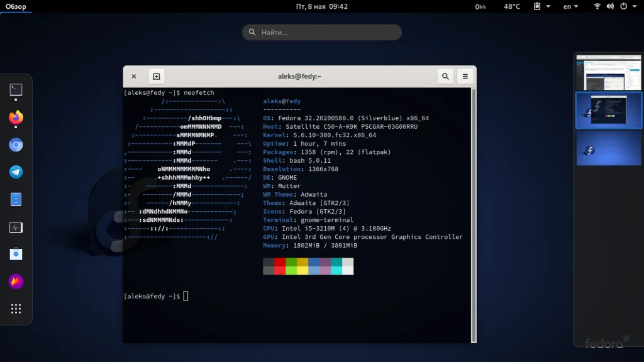Open a new tab in terminal
Viewport: 644px width, 362px height.
point(157,77)
